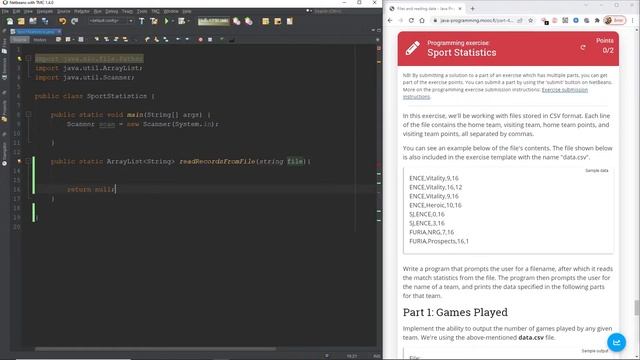Open Tools menu in NetBeans
640x360 pixels.
click(142, 11)
